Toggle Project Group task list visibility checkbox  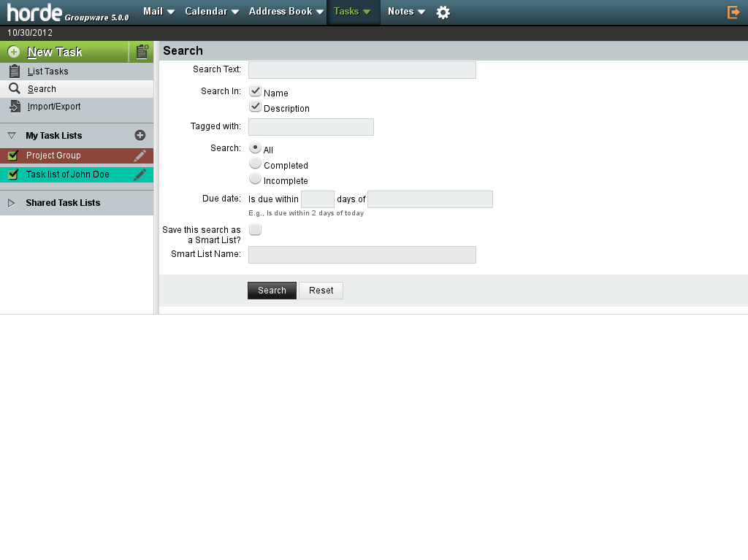tap(13, 156)
